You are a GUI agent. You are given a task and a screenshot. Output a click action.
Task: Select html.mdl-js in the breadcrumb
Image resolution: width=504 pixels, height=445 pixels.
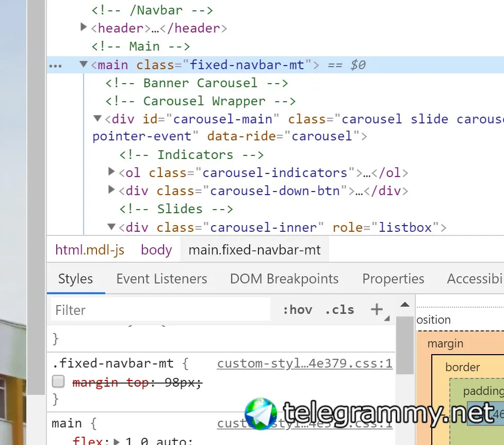tap(90, 250)
